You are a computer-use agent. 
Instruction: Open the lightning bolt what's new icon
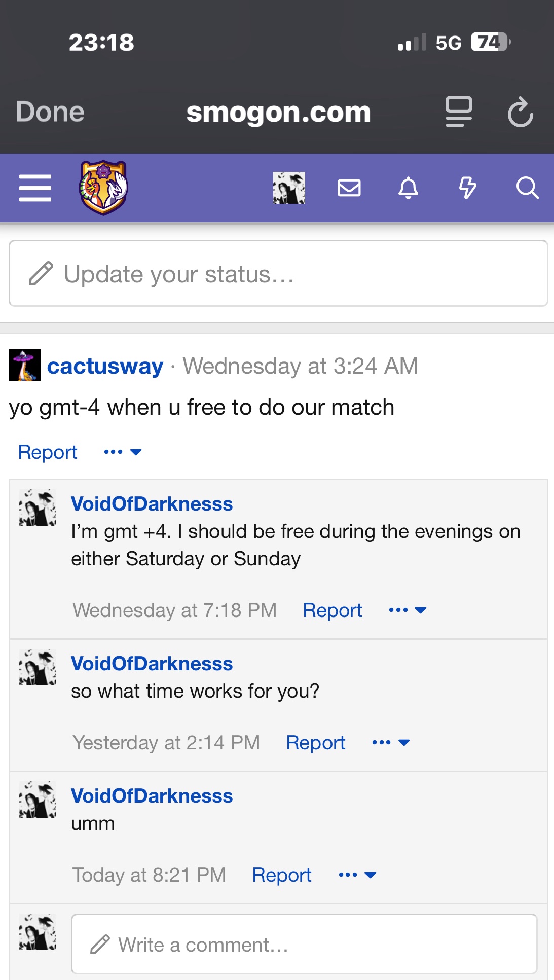tap(467, 188)
